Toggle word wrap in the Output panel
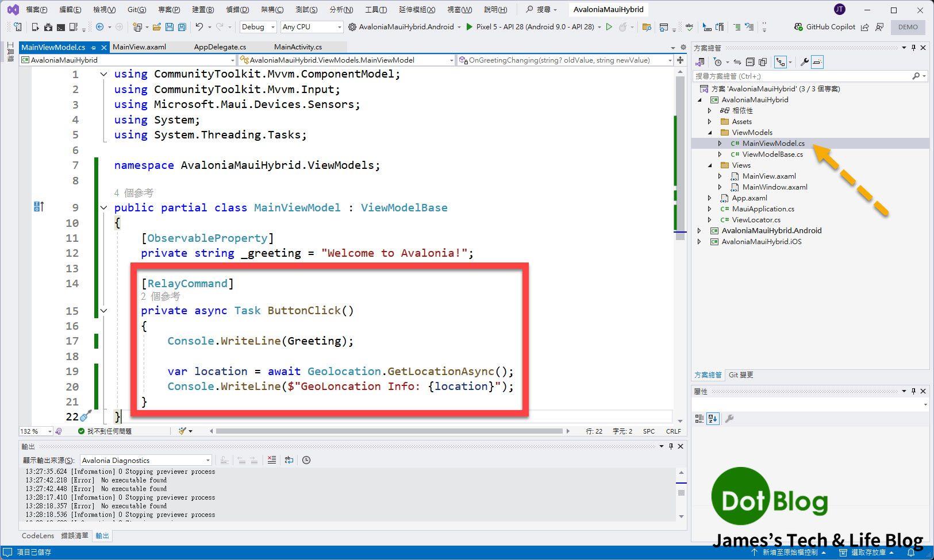The height and width of the screenshot is (560, 934). click(x=289, y=460)
